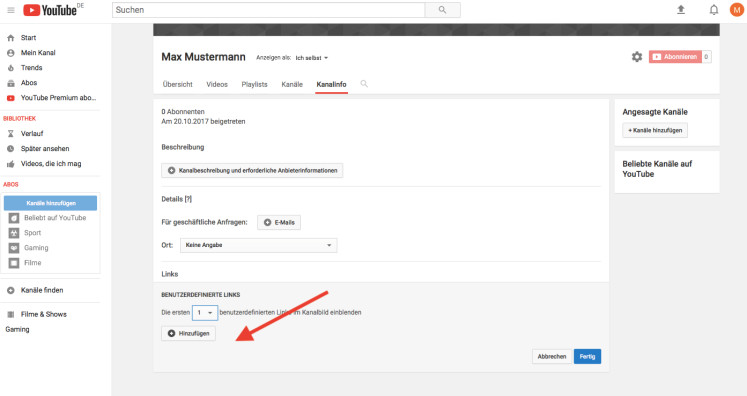Switch to the Videos tab
The width and height of the screenshot is (747, 396).
(x=217, y=84)
